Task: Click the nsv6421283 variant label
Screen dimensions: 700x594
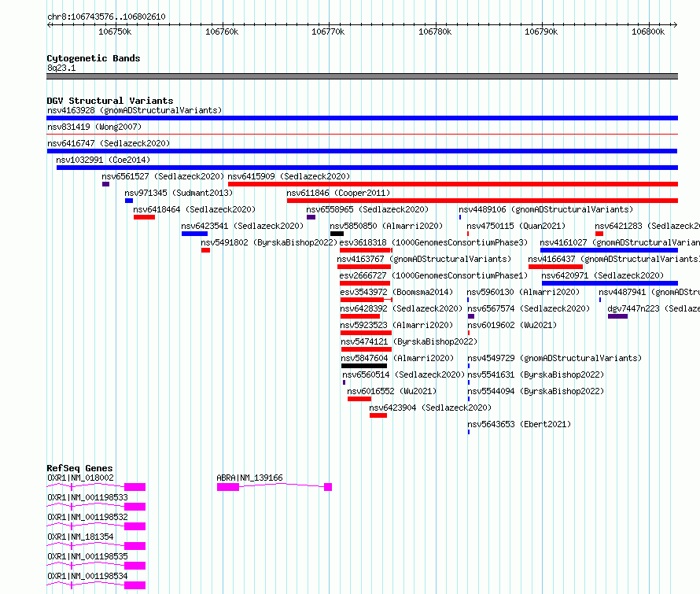Action: (647, 226)
